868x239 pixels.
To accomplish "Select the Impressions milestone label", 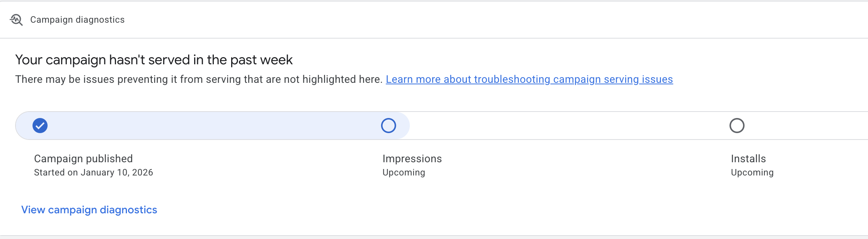I will [412, 158].
